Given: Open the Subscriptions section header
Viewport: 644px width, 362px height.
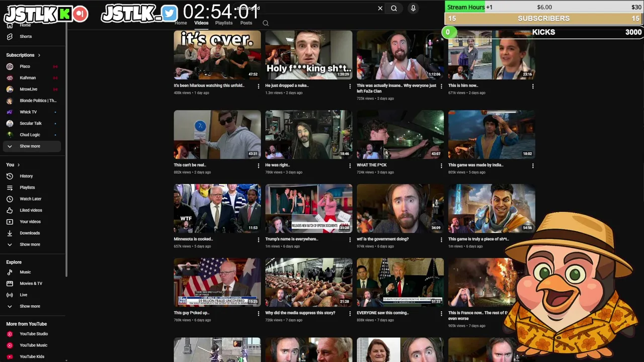Looking at the screenshot, I should click(x=23, y=55).
